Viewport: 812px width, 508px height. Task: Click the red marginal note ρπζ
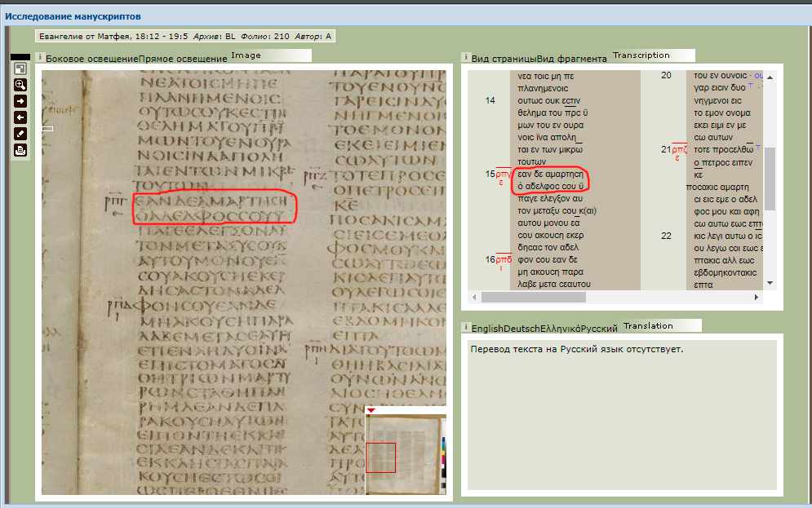pos(680,151)
